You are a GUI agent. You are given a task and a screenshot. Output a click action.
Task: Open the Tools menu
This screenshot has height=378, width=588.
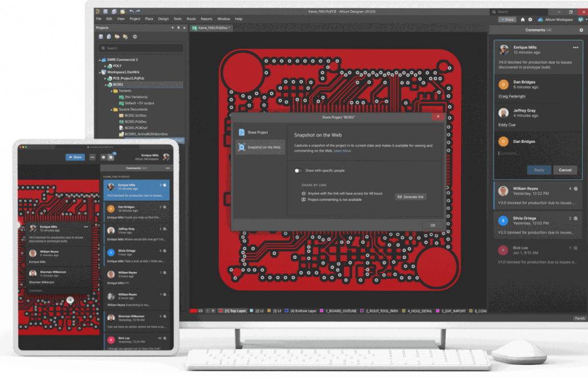point(177,19)
